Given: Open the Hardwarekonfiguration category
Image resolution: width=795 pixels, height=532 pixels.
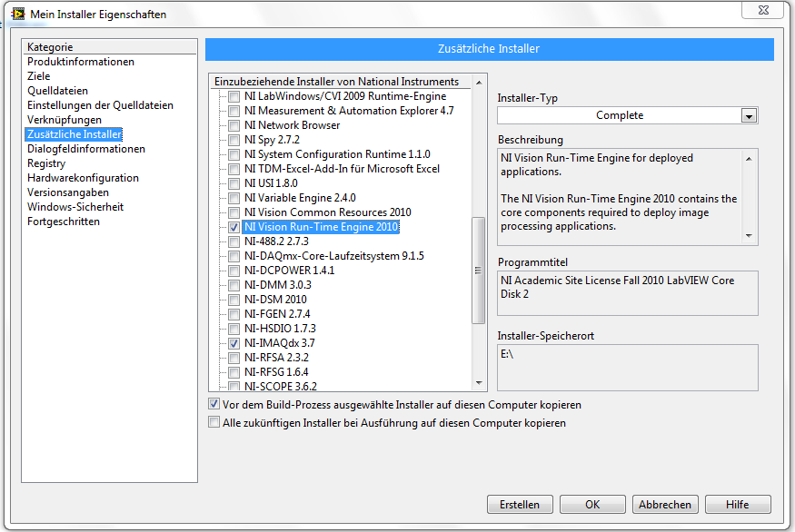Looking at the screenshot, I should [x=83, y=178].
